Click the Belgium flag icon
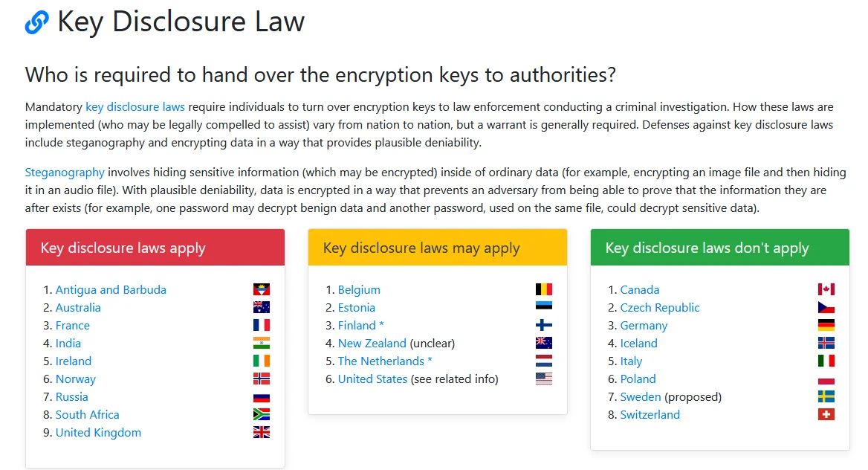This screenshot has height=470, width=868. coord(543,289)
